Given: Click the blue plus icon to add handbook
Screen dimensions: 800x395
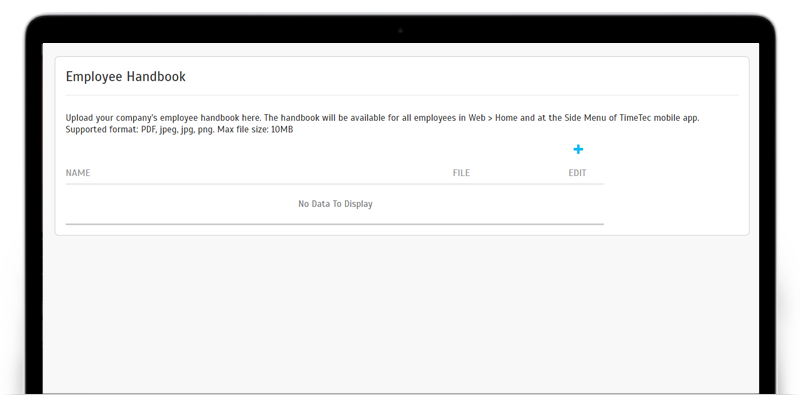Looking at the screenshot, I should point(578,150).
